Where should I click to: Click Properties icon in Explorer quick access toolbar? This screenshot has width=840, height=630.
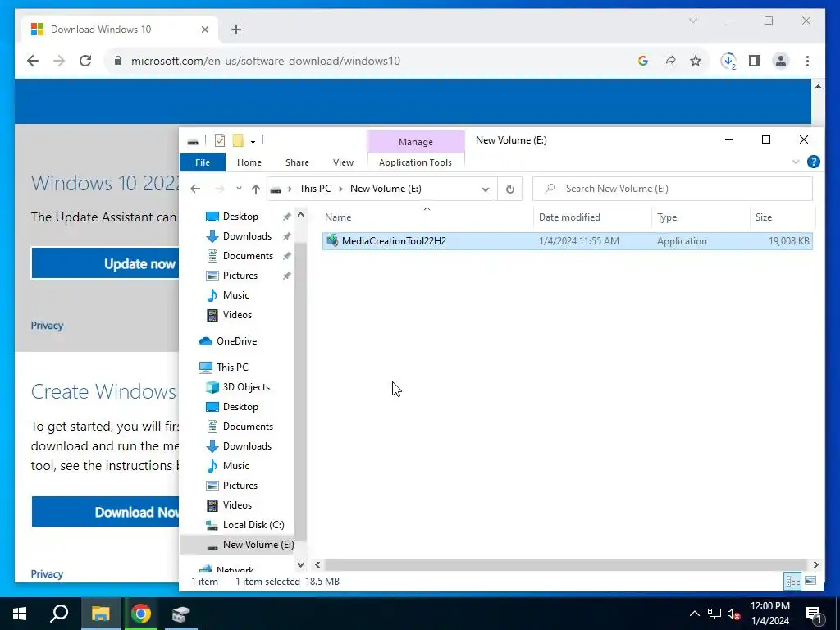[220, 140]
